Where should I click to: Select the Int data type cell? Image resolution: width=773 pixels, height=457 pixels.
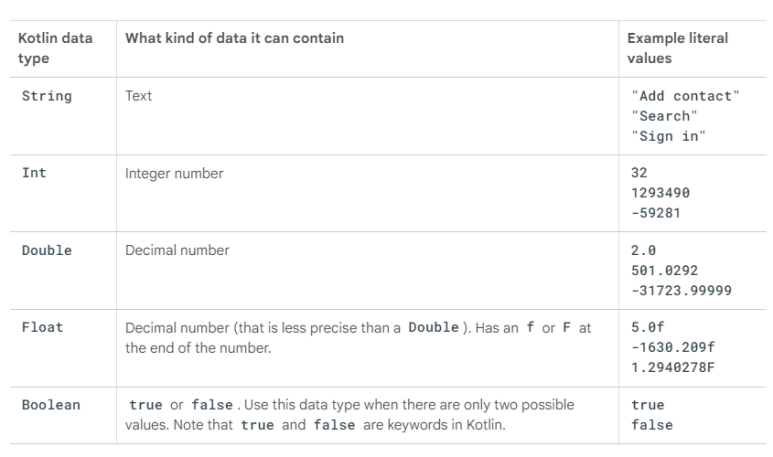point(33,173)
